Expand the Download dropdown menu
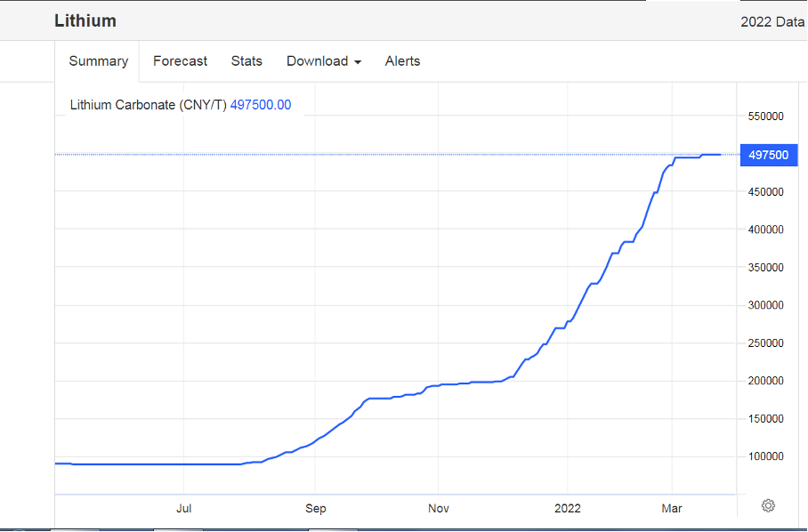Image resolution: width=808 pixels, height=532 pixels. coord(324,61)
